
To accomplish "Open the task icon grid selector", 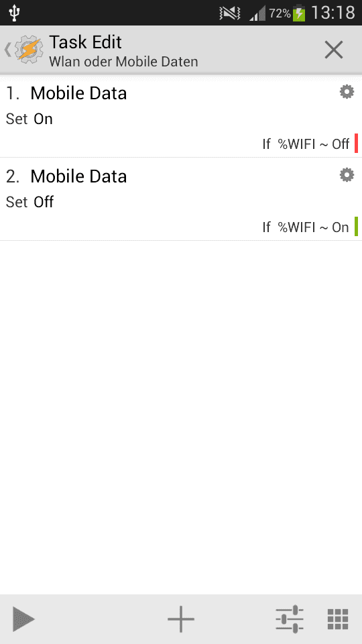I will (338, 619).
